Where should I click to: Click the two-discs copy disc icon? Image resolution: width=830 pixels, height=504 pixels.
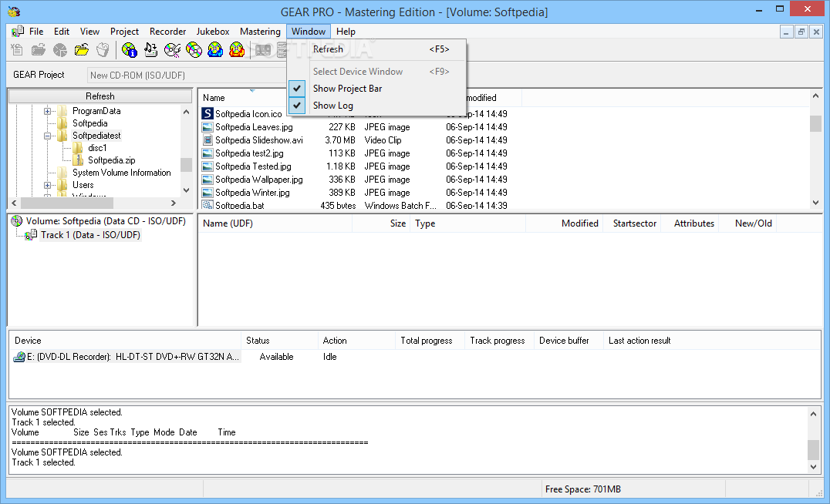pyautogui.click(x=194, y=50)
